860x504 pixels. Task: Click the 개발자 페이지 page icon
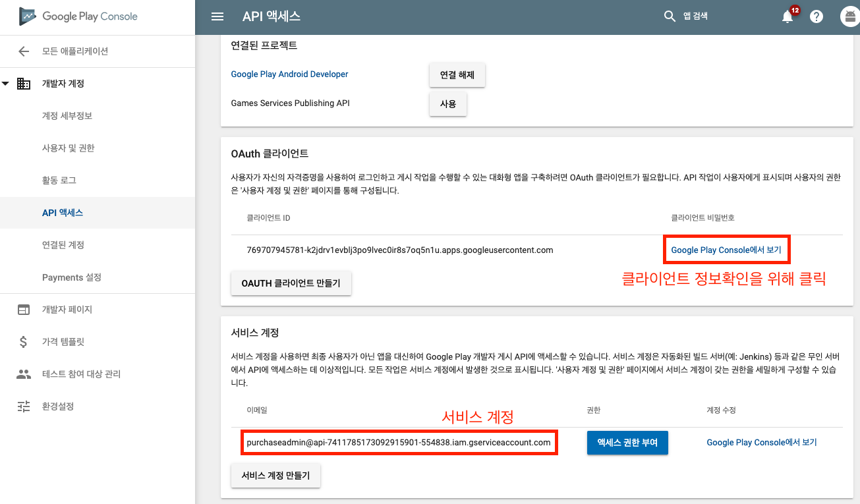coord(24,310)
